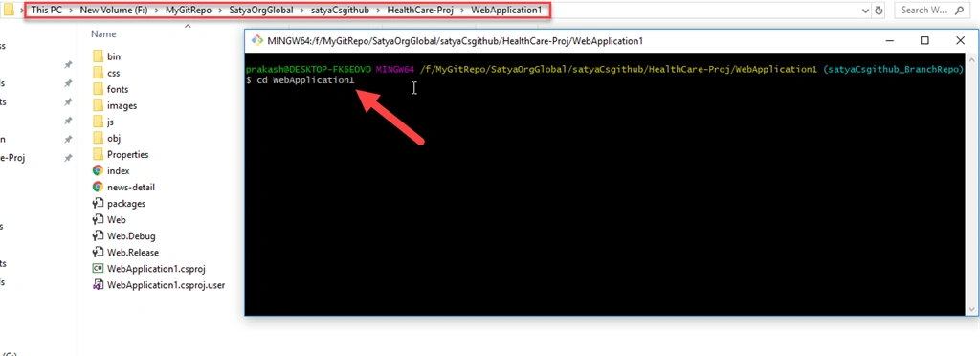Select the images folder icon
The image size is (980, 356).
[x=98, y=105]
